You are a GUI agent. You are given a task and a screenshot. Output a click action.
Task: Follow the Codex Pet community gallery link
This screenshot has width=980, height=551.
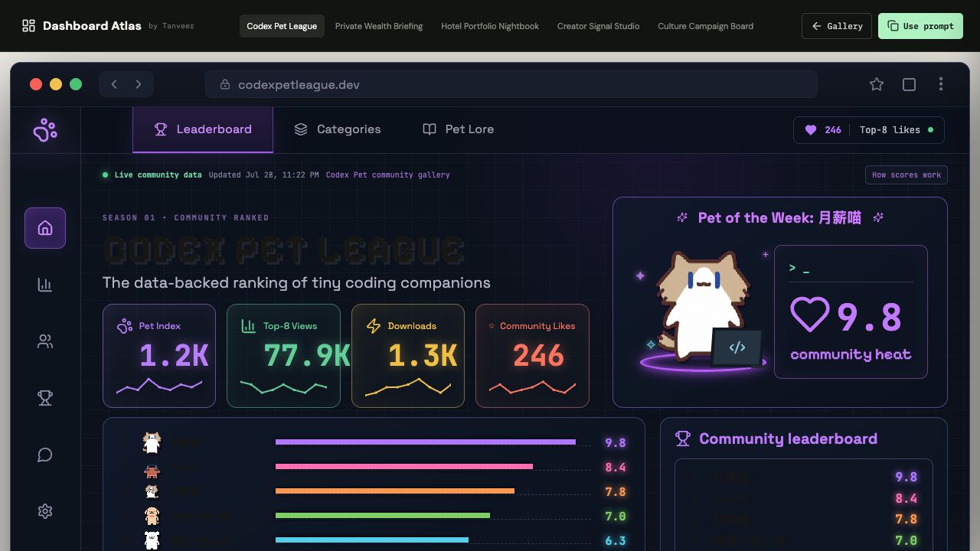tap(388, 175)
